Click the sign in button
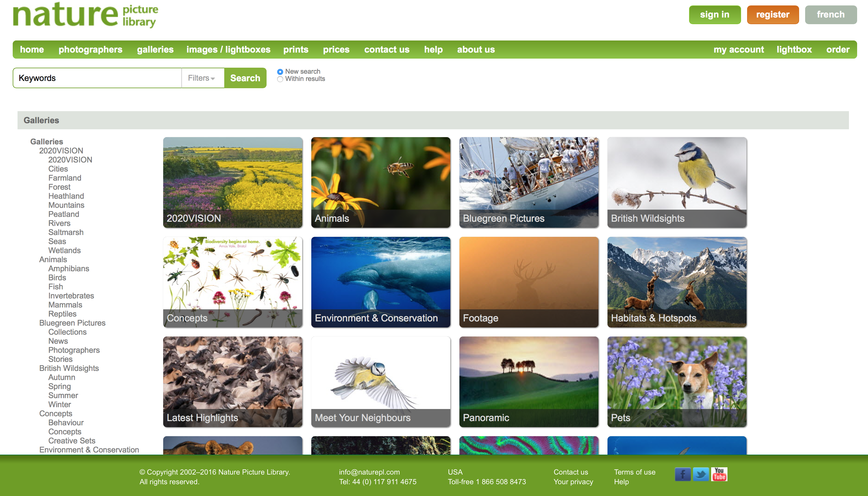Viewport: 868px width, 496px height. click(715, 14)
